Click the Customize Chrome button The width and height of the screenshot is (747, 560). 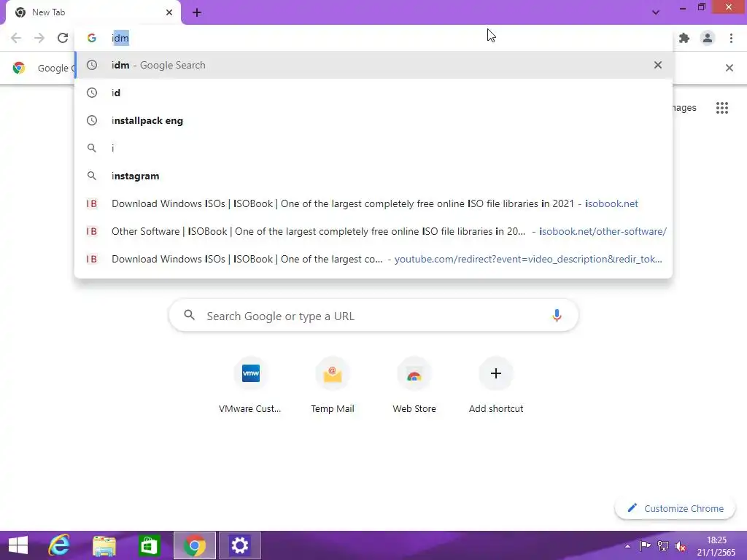tap(676, 508)
